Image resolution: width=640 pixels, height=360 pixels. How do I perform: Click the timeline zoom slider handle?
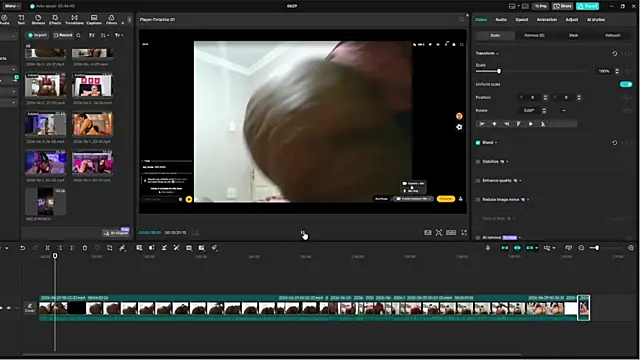(x=596, y=248)
